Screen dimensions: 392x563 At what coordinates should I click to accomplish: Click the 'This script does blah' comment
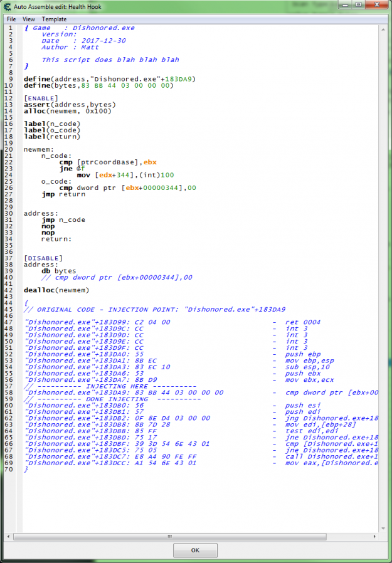[x=110, y=60]
